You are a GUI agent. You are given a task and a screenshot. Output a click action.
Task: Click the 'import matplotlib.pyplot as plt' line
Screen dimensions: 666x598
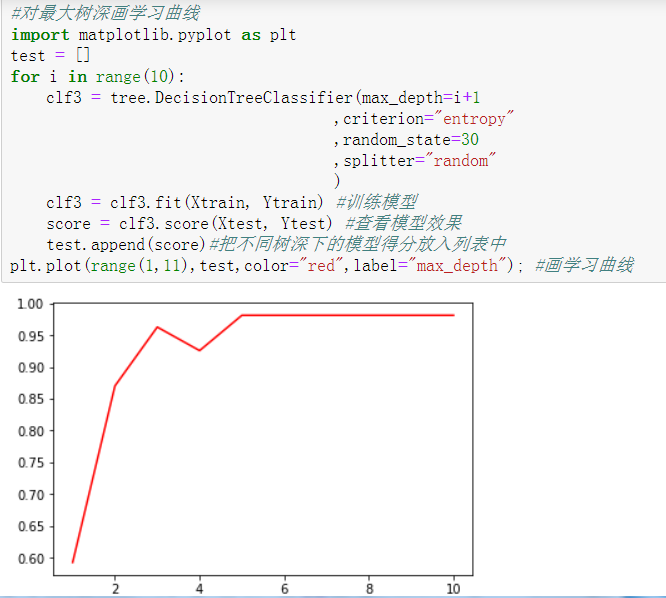[153, 35]
